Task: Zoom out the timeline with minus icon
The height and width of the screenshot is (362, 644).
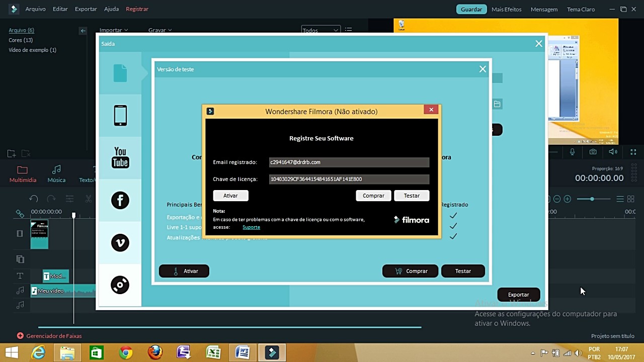Action: (557, 199)
